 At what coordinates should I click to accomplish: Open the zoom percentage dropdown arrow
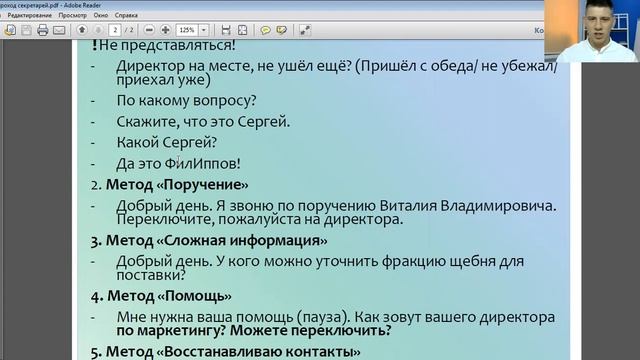[x=204, y=30]
